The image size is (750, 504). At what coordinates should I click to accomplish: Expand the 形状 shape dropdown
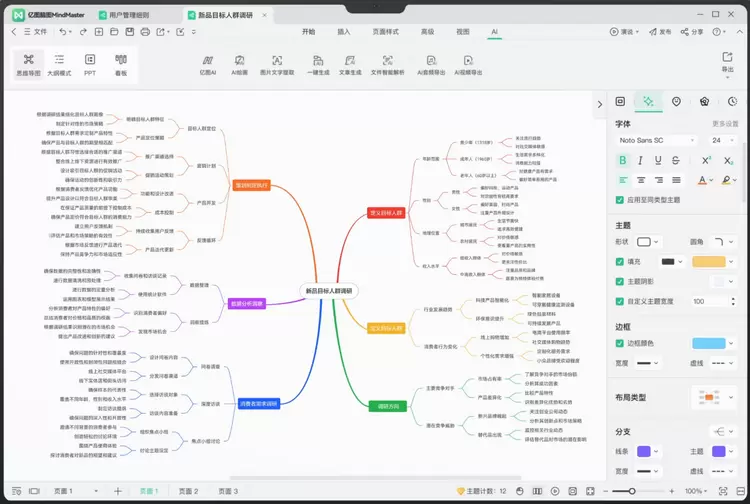coord(650,241)
